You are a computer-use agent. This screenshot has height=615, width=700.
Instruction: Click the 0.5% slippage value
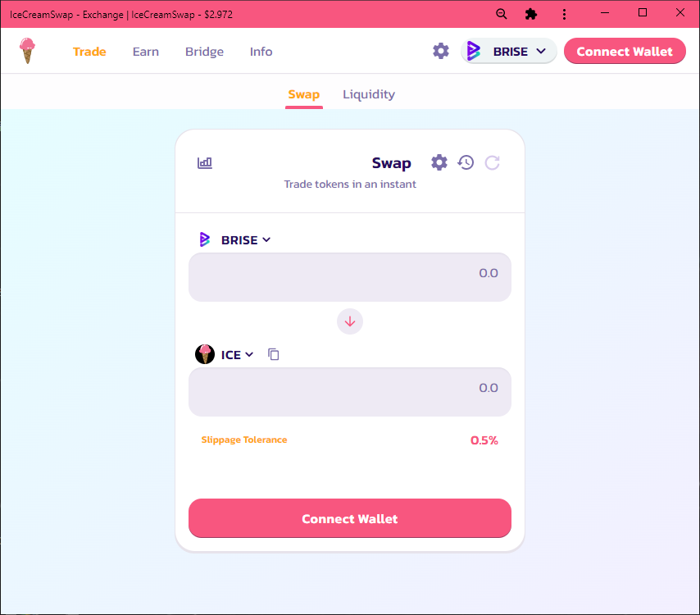pyautogui.click(x=484, y=440)
